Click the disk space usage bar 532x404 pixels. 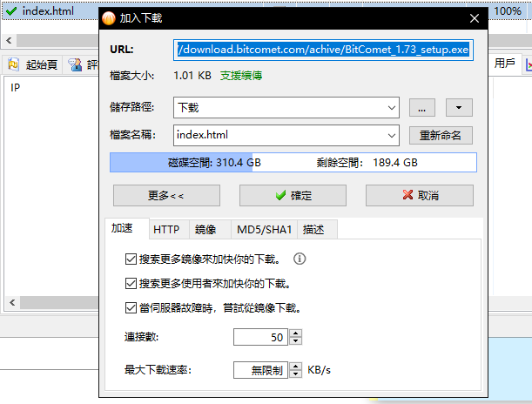[293, 163]
